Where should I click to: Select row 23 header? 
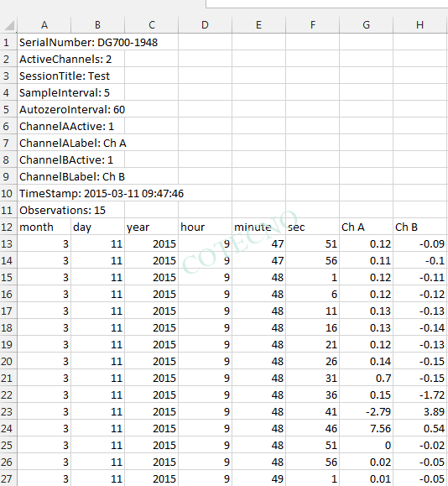pyautogui.click(x=7, y=411)
